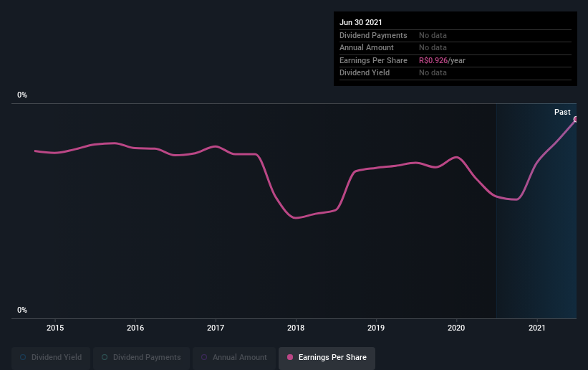
Task: Click the pink Earnings Per Share dot
Action: [290, 357]
